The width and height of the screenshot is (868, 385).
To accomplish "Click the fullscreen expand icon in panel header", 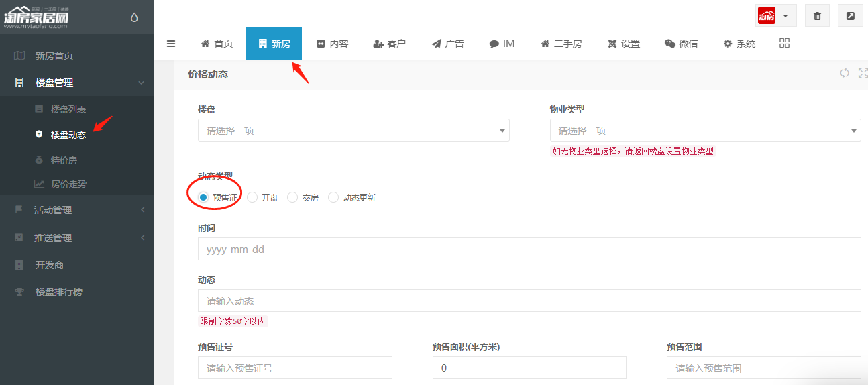I will pos(863,73).
